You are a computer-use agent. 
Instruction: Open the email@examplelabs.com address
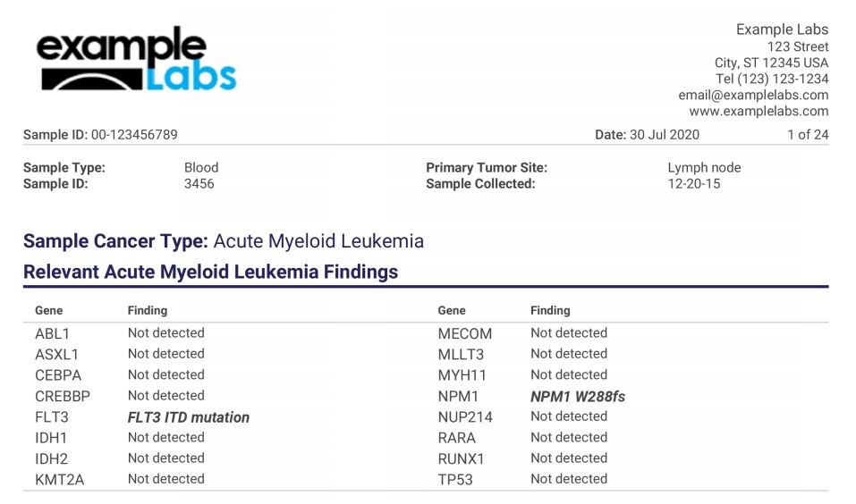click(753, 95)
